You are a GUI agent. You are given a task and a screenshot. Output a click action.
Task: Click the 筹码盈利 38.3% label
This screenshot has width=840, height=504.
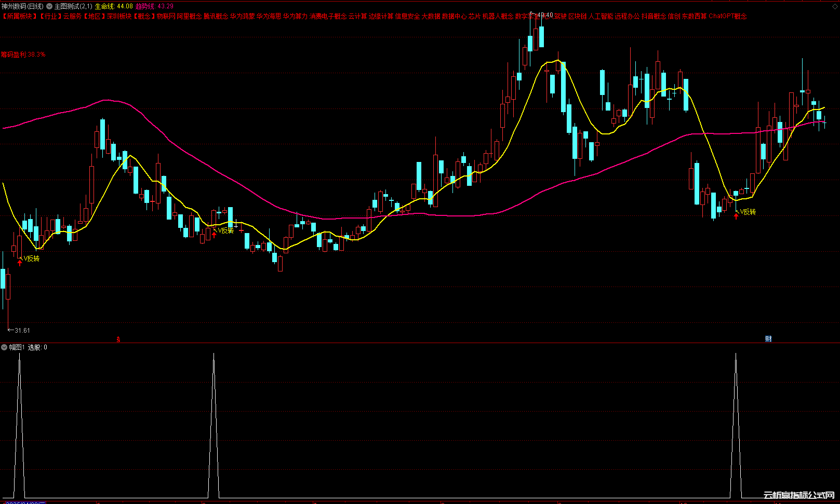(x=23, y=55)
